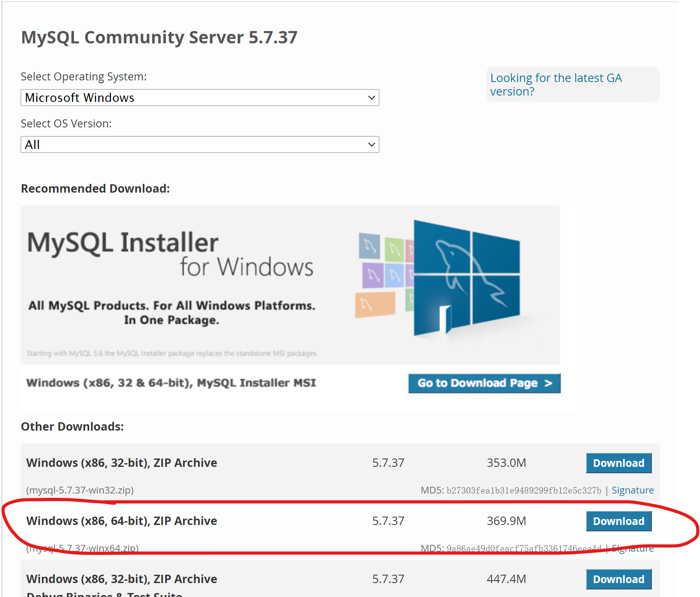Viewport: 700px width, 597px height.
Task: Select the 'Windows (x86, 64-bit), ZIP Archive' title
Action: coord(122,521)
